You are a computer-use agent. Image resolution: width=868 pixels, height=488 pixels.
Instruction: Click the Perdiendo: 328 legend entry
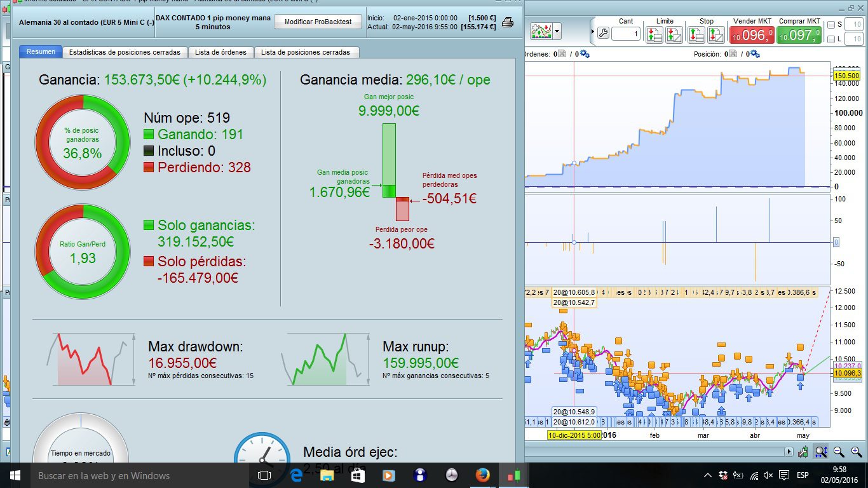pos(198,167)
